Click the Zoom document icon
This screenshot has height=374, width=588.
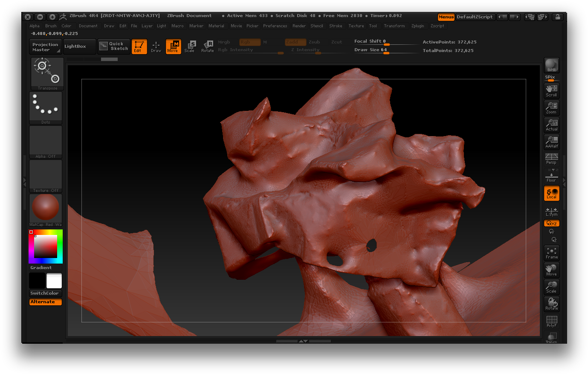point(552,108)
